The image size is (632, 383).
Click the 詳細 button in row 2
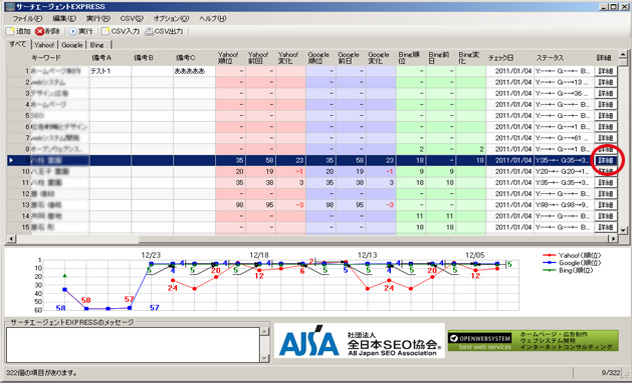tap(605, 82)
